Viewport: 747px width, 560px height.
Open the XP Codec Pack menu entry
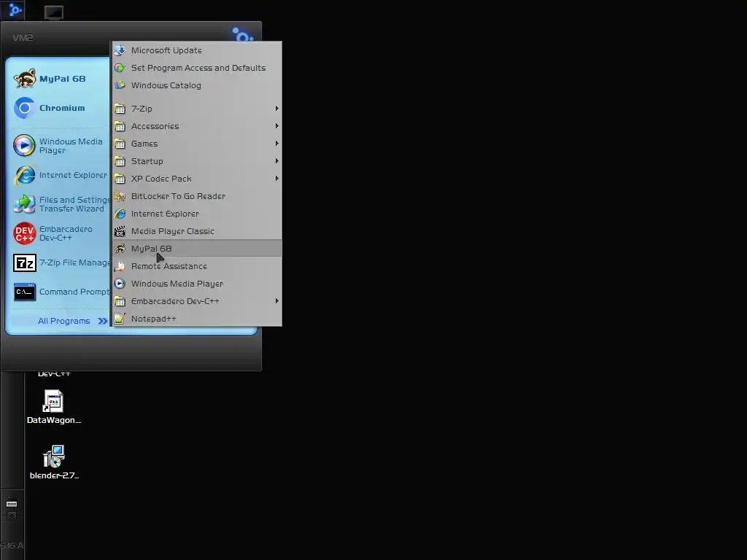pos(197,179)
